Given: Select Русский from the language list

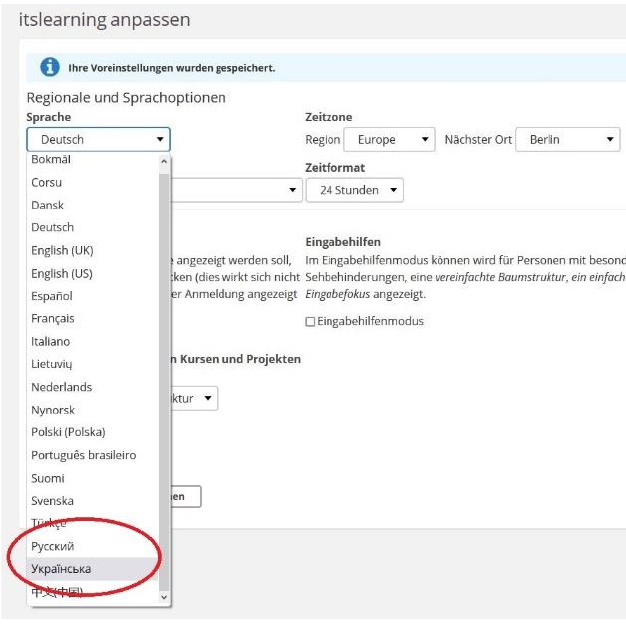Looking at the screenshot, I should click(x=52, y=546).
